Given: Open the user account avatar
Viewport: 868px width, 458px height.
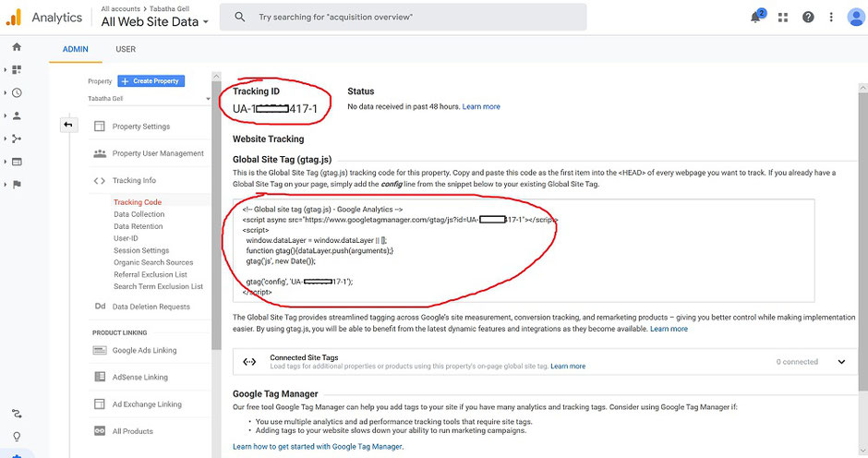Looking at the screenshot, I should click(x=856, y=18).
